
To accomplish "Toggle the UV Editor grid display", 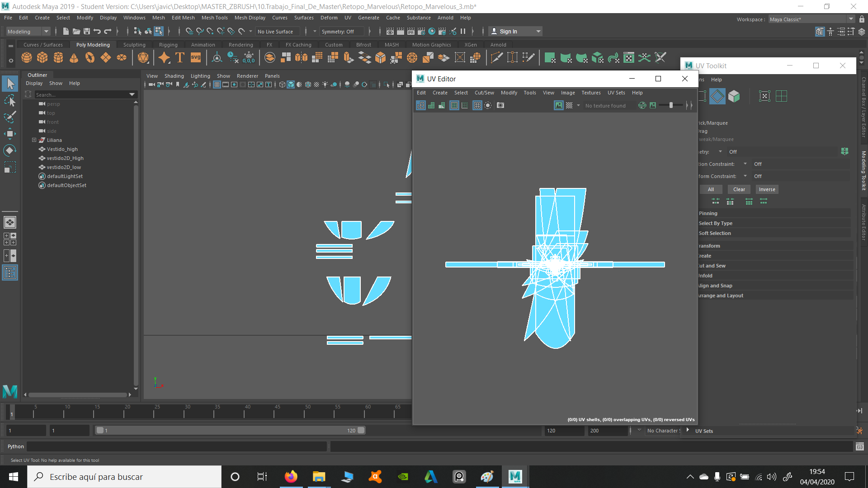I will [x=477, y=105].
